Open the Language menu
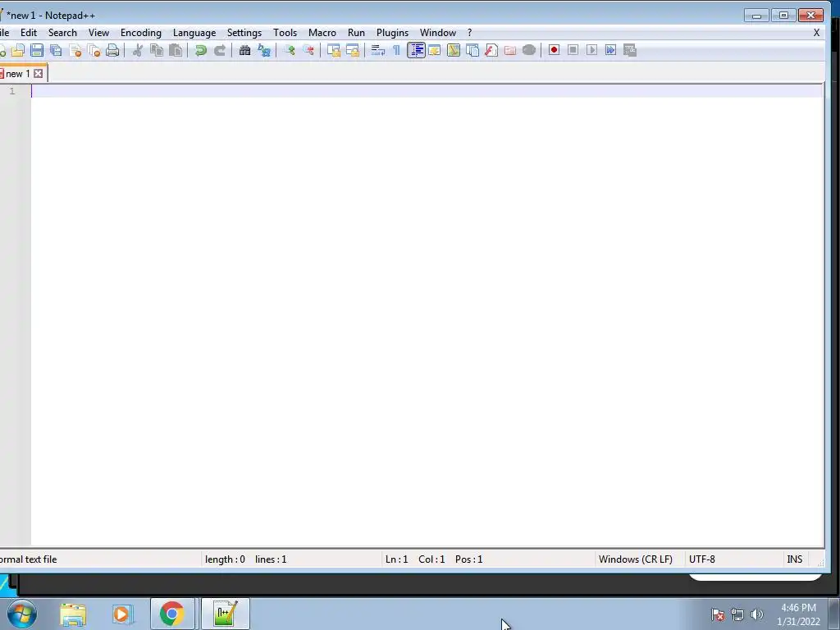The image size is (840, 630). tap(194, 33)
